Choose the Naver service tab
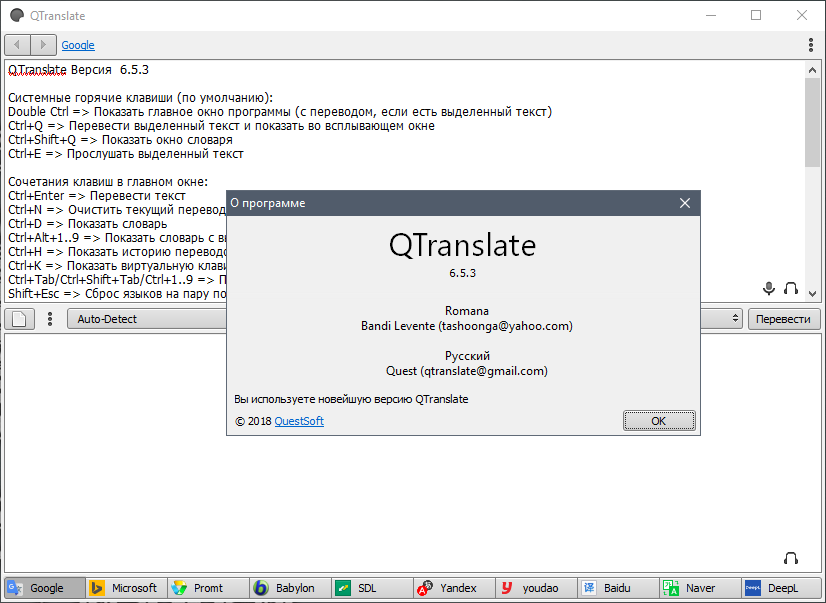Image resolution: width=826 pixels, height=603 pixels. 700,588
